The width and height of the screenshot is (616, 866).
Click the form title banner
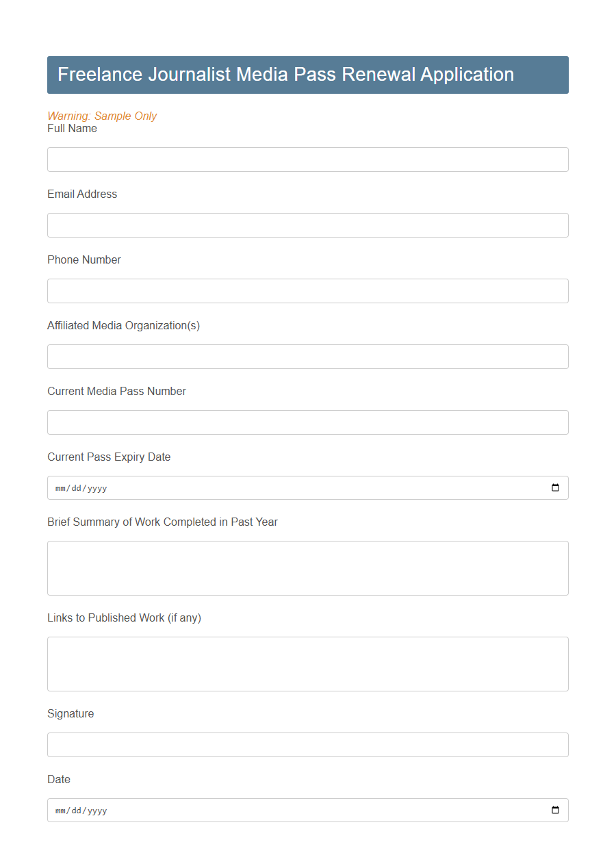point(307,75)
